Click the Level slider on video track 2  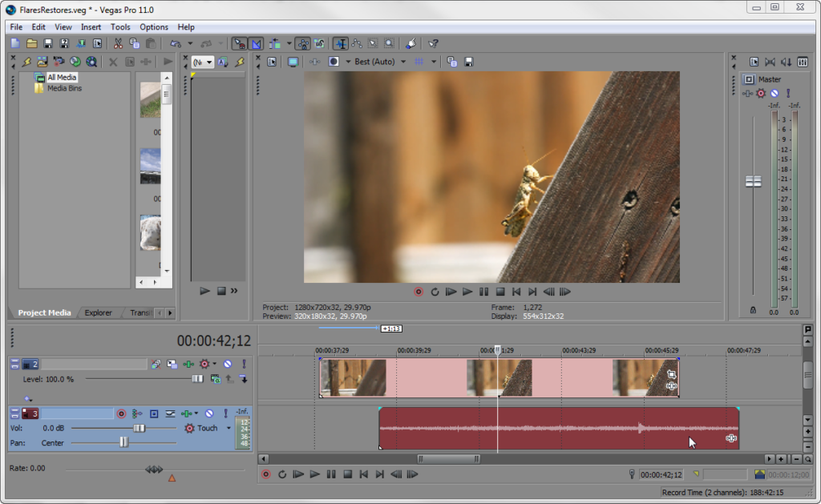pyautogui.click(x=198, y=377)
